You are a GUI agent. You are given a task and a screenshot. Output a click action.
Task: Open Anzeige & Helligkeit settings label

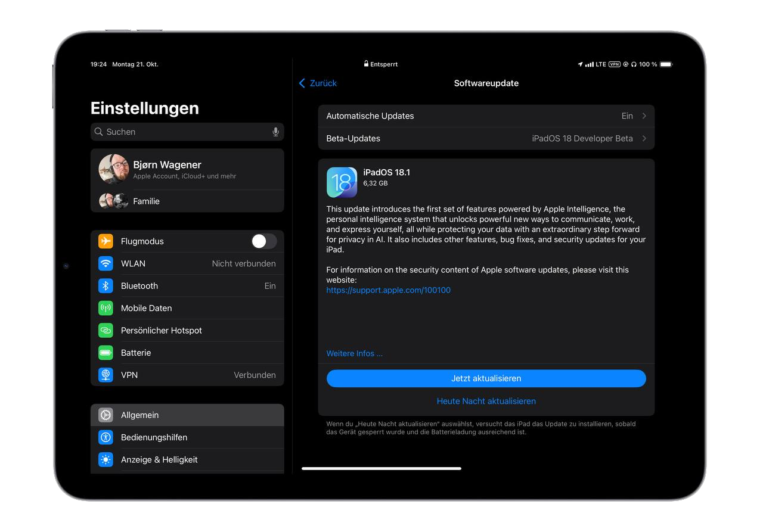[159, 459]
